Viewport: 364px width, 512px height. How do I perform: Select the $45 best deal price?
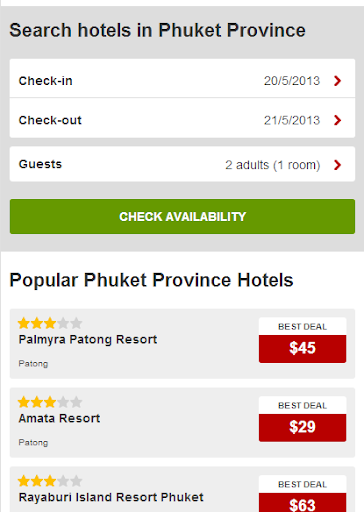tap(302, 349)
